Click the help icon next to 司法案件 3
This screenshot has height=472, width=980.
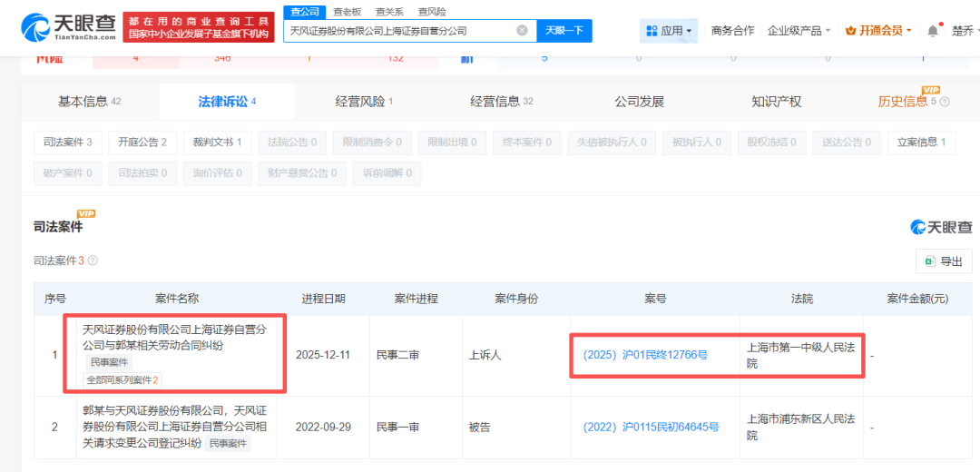(93, 261)
